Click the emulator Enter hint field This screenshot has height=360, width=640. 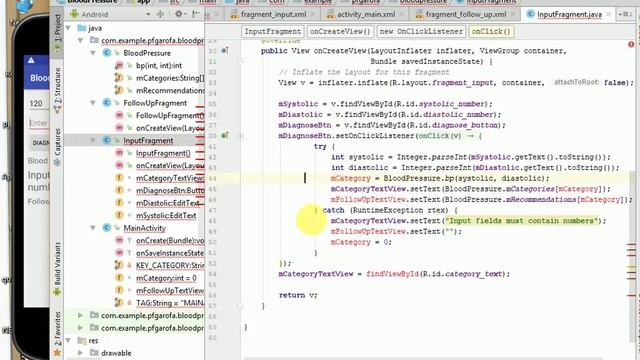38,123
